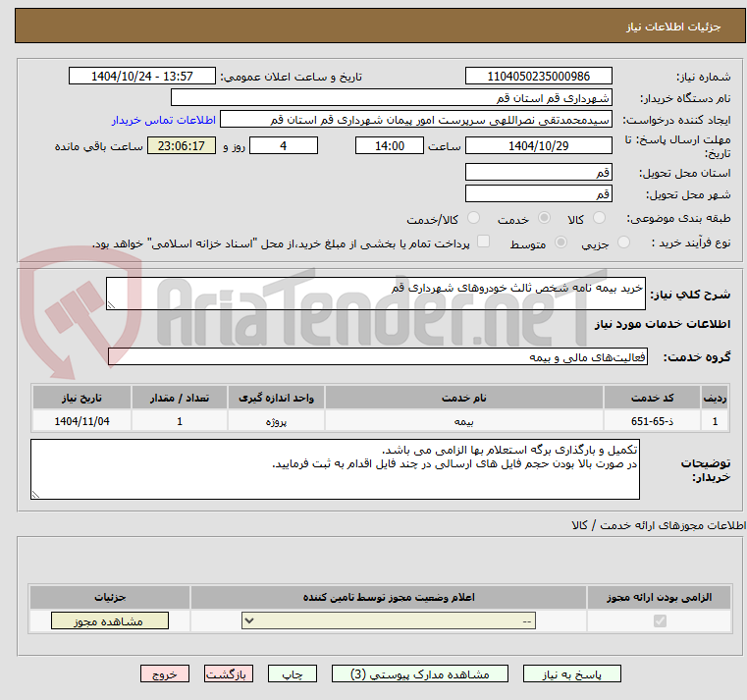Click the need date cell 1404/11/04
747x700 pixels.
pyautogui.click(x=81, y=421)
